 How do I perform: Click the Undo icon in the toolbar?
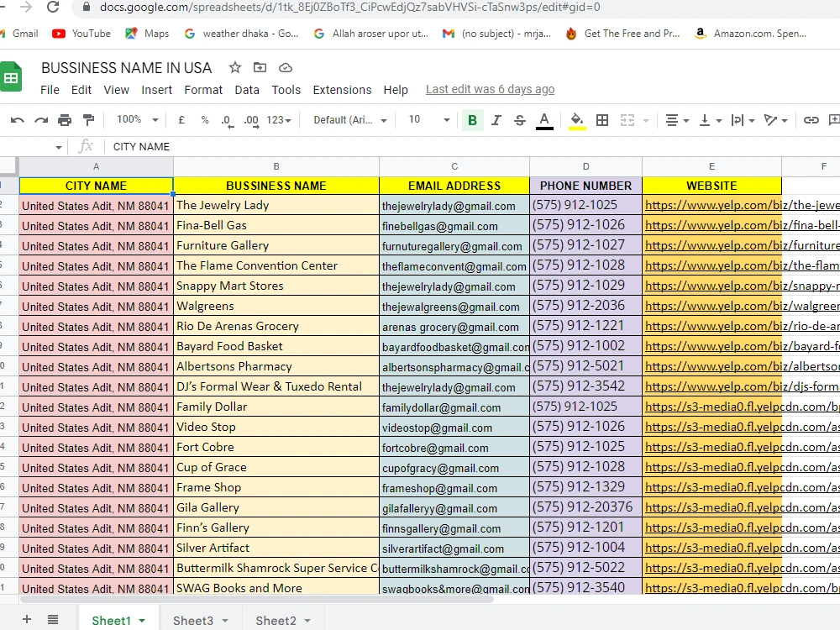click(17, 120)
